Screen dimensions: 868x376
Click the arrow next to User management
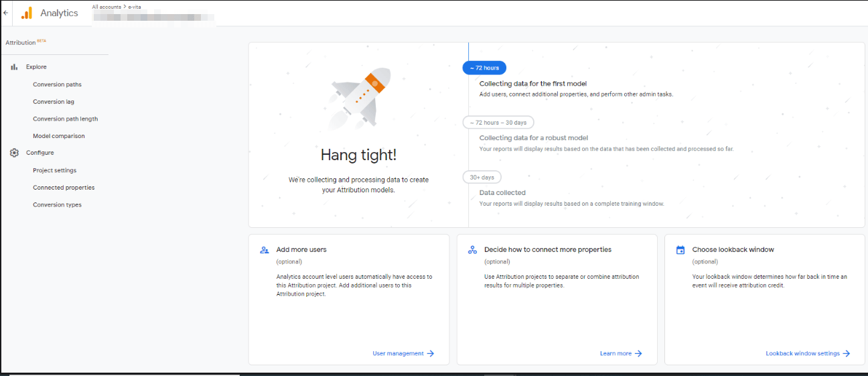pos(431,353)
